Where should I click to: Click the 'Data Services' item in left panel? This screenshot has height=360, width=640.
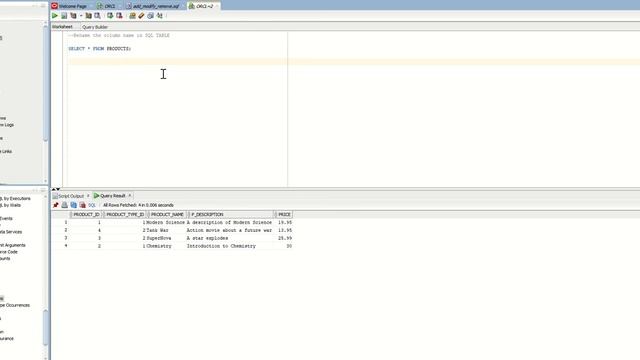coord(11,232)
